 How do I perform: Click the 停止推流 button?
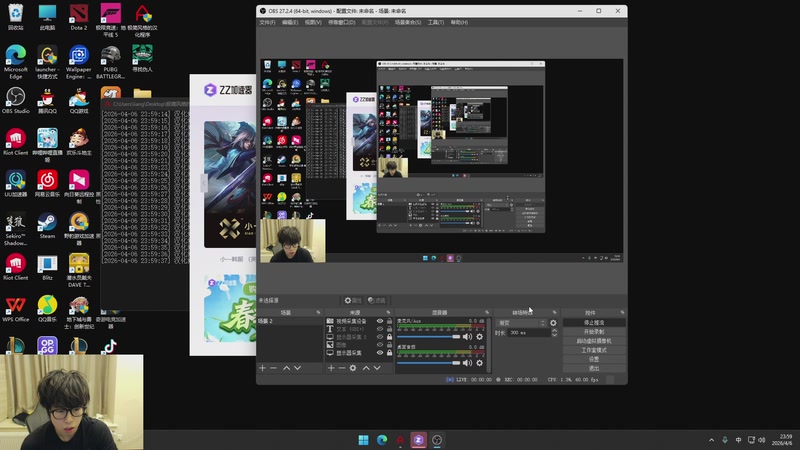click(594, 323)
